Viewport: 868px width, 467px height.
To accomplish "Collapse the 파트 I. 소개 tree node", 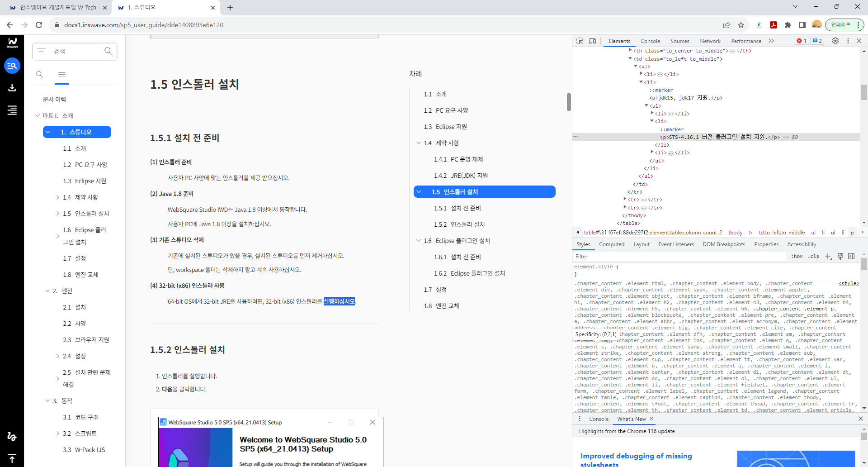I will tap(38, 115).
